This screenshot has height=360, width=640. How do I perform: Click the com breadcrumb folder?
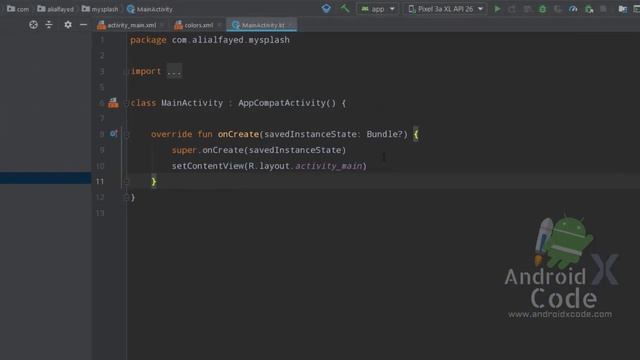pos(18,9)
